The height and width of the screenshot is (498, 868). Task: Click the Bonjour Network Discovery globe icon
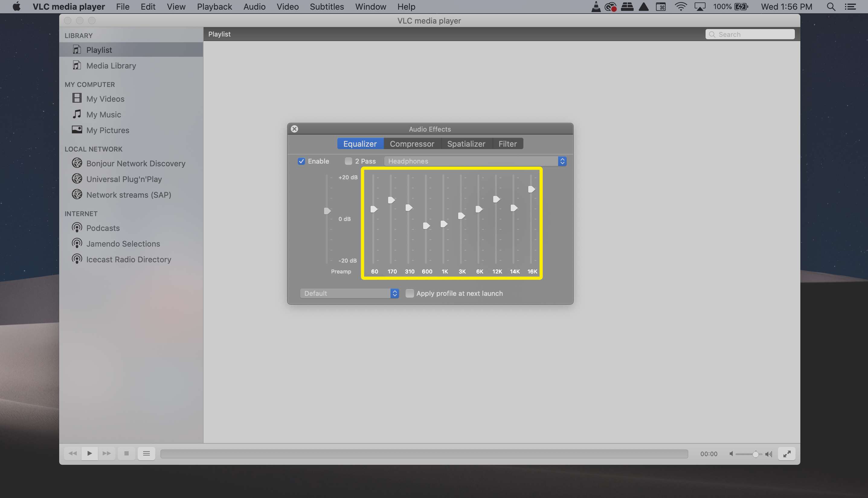pyautogui.click(x=77, y=163)
